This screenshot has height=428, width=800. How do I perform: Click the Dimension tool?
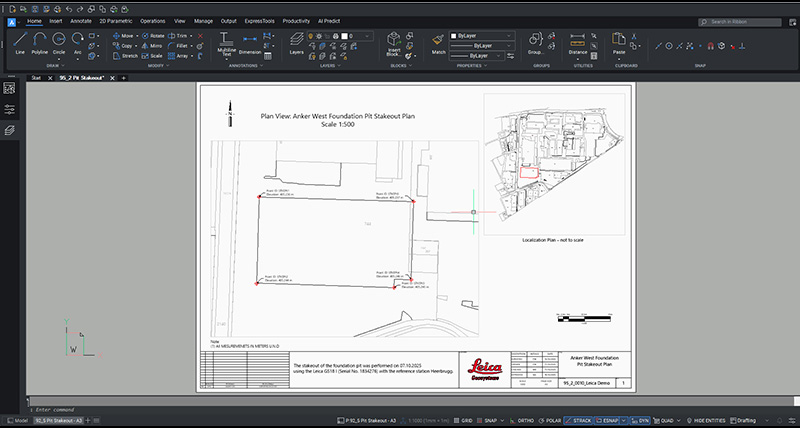click(x=250, y=43)
